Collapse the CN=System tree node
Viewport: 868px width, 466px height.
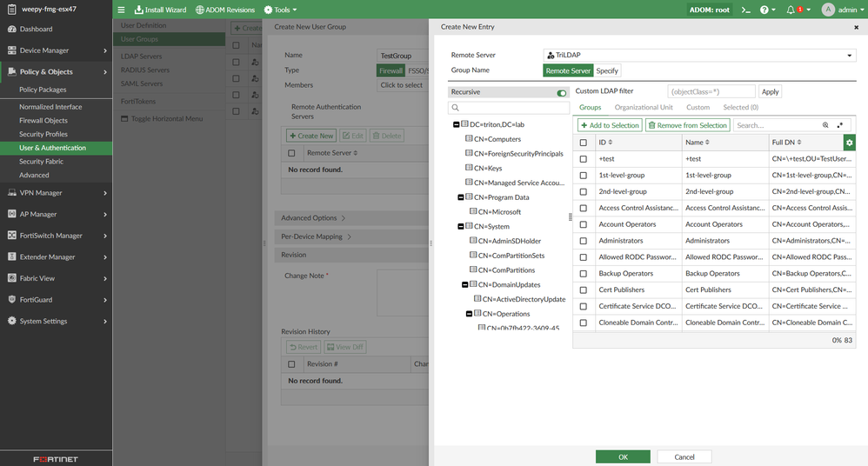[461, 226]
